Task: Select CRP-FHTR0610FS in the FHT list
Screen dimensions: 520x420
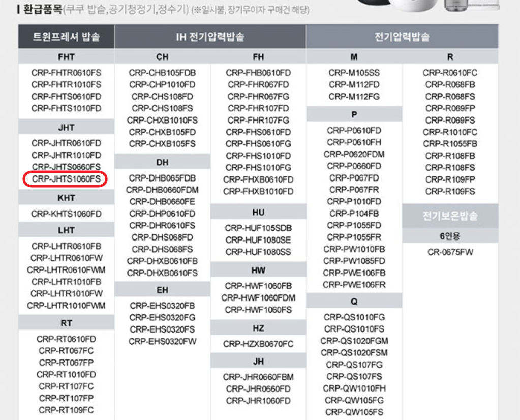Action: point(66,73)
